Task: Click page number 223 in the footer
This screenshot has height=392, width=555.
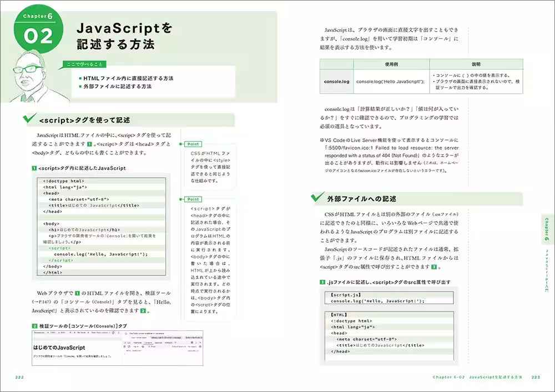Action: [x=535, y=378]
